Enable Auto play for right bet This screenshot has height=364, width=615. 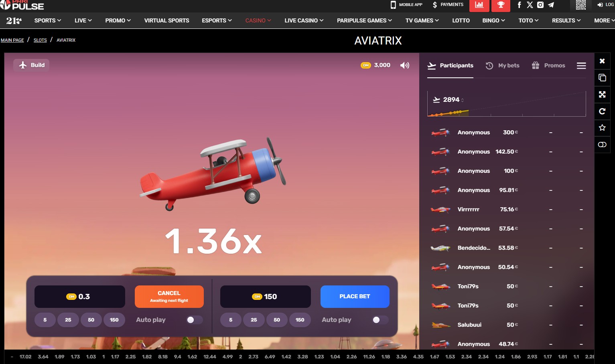pyautogui.click(x=380, y=320)
